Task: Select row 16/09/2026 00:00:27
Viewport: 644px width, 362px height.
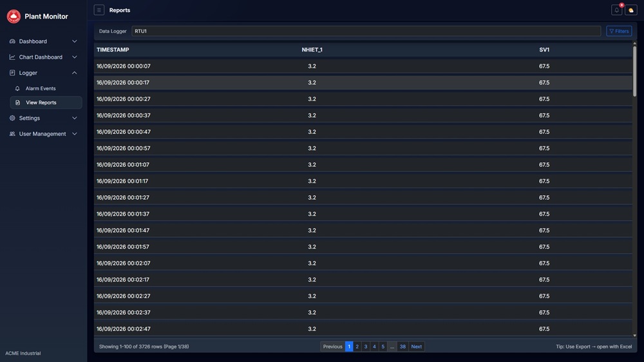Action: point(363,99)
